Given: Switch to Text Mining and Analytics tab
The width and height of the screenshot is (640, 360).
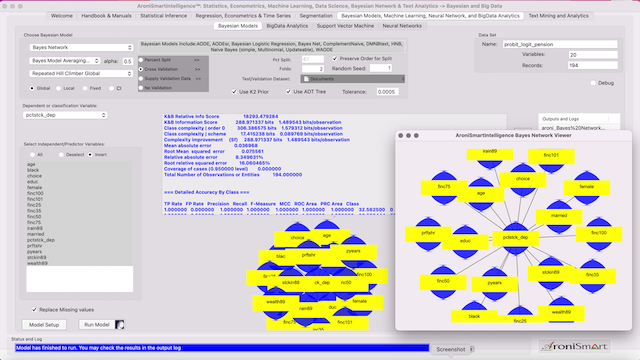Looking at the screenshot, I should pos(558,16).
